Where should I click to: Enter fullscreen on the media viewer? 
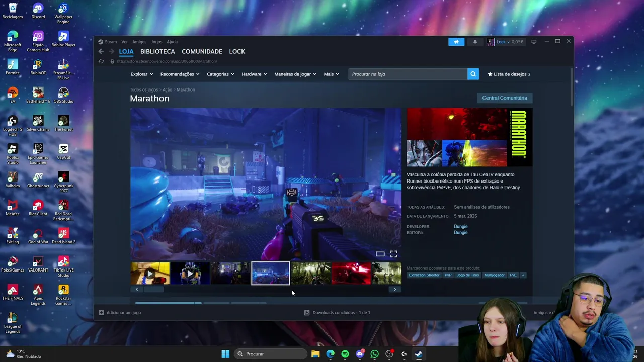pyautogui.click(x=394, y=254)
